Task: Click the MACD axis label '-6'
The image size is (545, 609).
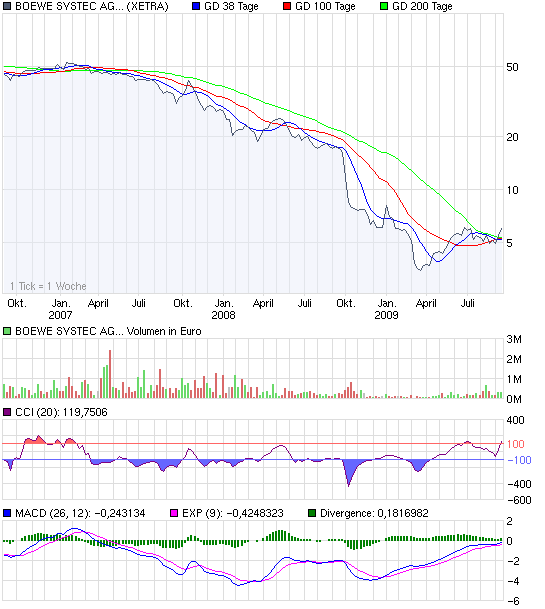Action: pyautogui.click(x=513, y=602)
